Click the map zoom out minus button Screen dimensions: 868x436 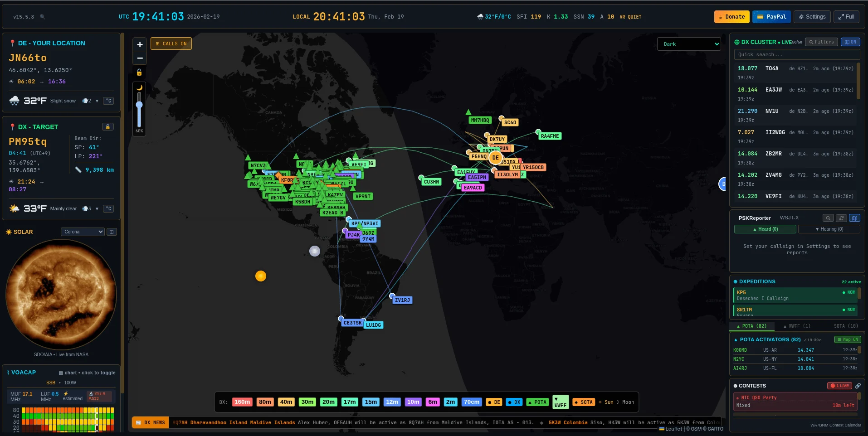coord(140,58)
